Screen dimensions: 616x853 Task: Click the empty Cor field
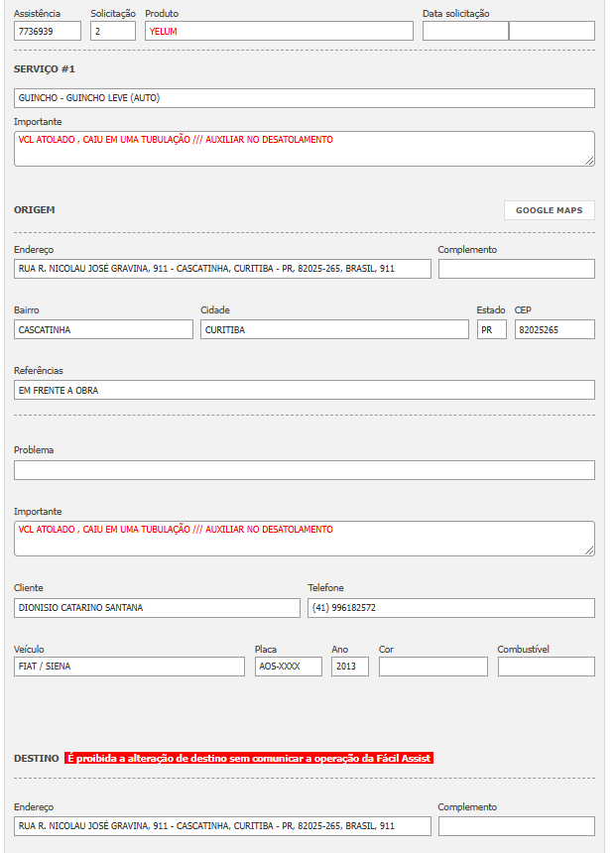432,667
